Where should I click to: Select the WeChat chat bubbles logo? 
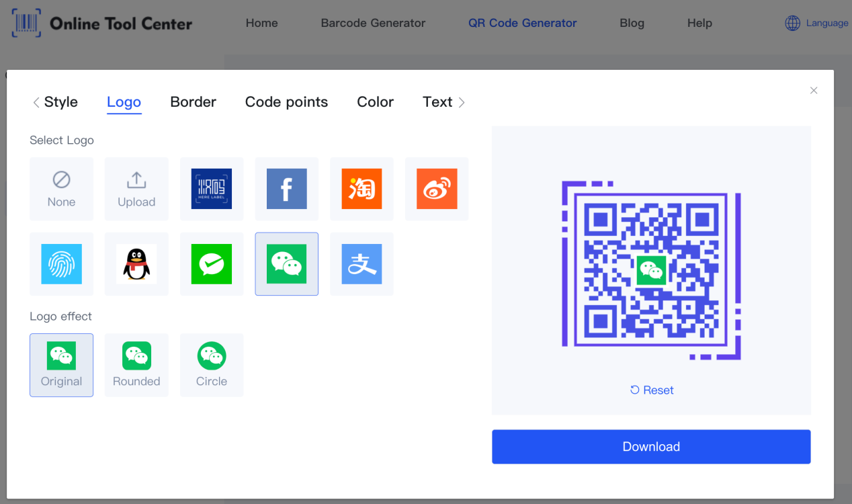click(287, 264)
